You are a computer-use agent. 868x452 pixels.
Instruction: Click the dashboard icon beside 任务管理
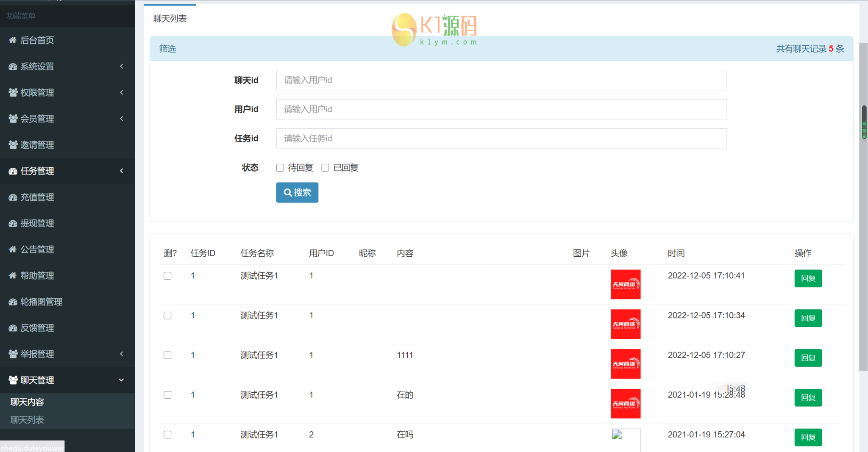tap(13, 171)
